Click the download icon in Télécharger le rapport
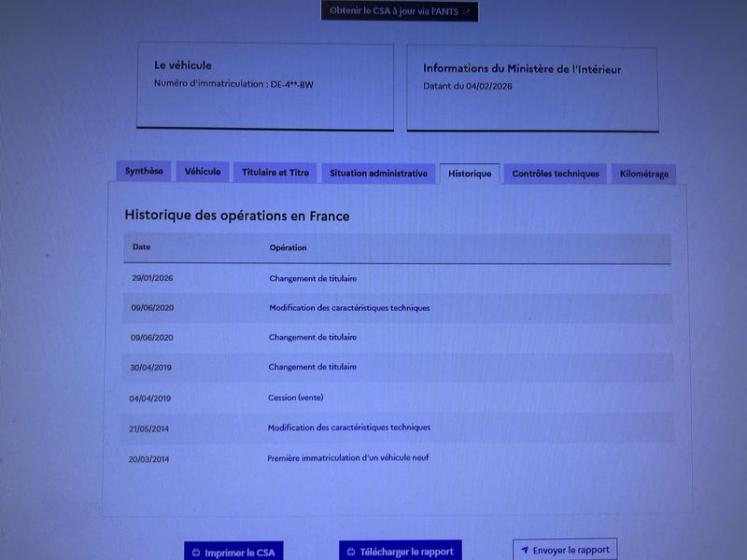The width and height of the screenshot is (747, 560). tap(349, 551)
